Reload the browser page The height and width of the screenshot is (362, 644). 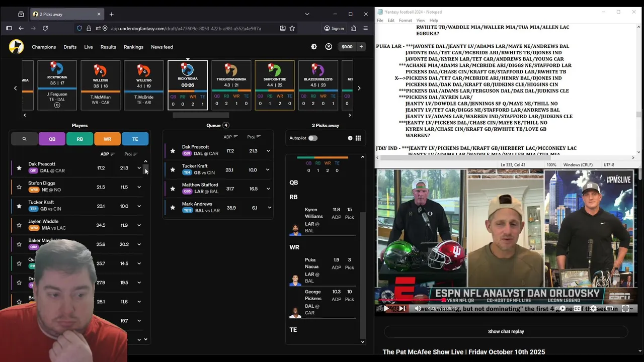46,29
